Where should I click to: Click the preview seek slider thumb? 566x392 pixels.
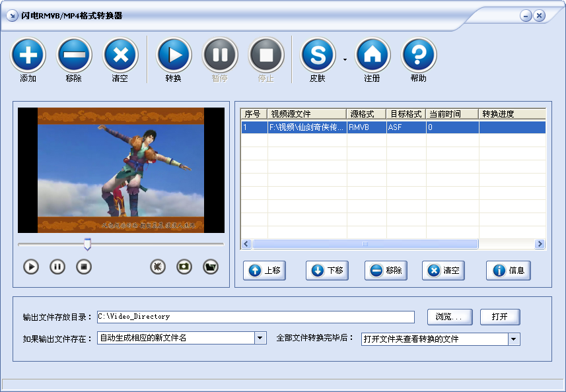87,244
